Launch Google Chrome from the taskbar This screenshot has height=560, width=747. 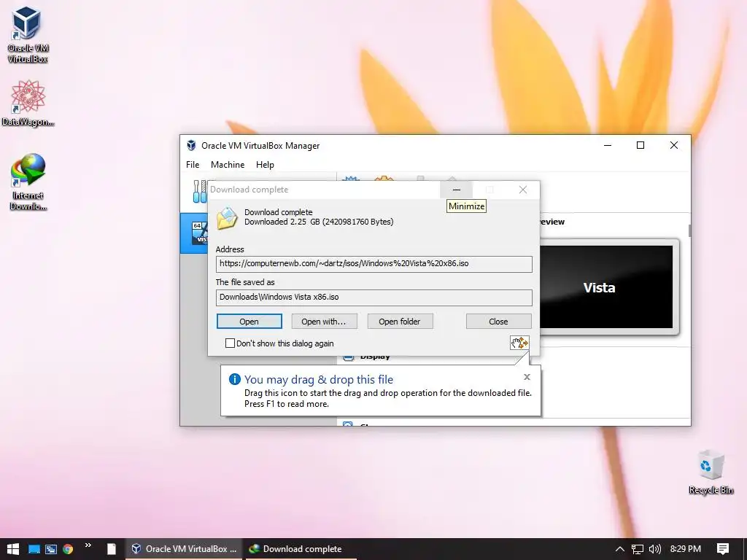pyautogui.click(x=68, y=549)
